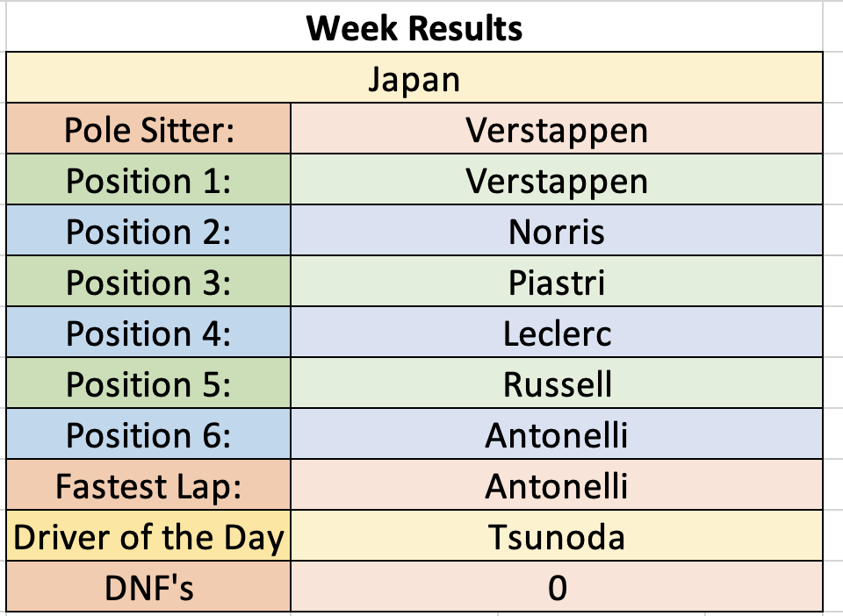843x616 pixels.
Task: Select the Position 2 label cell
Action: [x=148, y=231]
